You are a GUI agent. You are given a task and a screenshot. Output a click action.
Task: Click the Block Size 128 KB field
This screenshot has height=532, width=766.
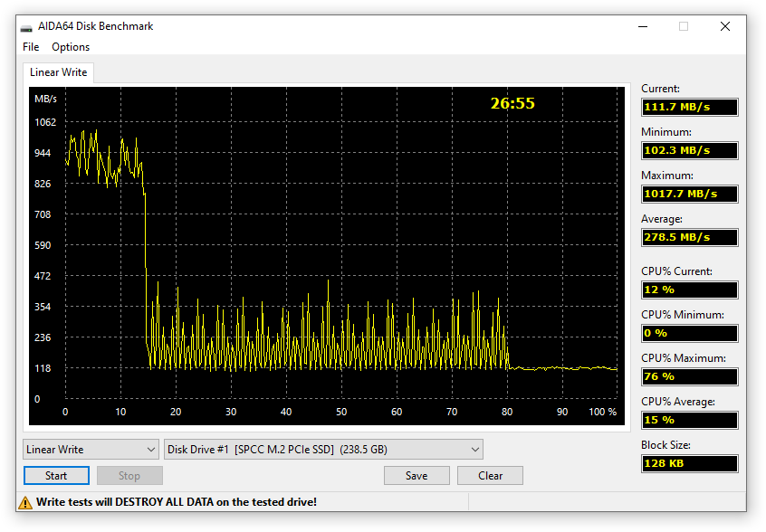tap(689, 464)
